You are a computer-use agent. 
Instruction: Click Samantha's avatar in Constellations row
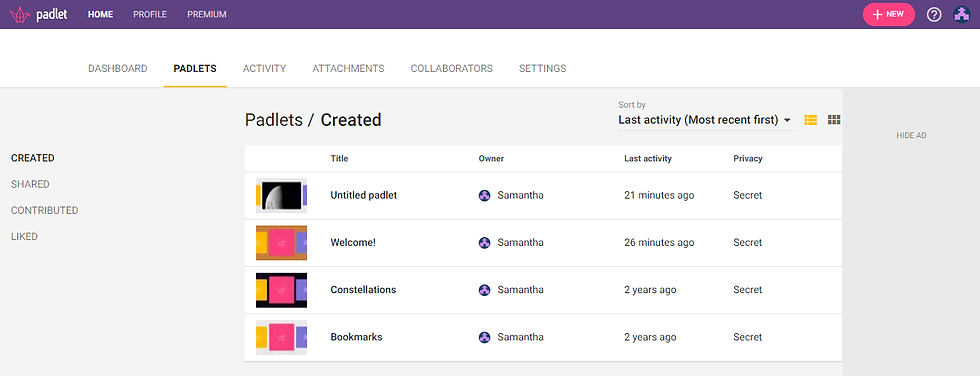484,290
